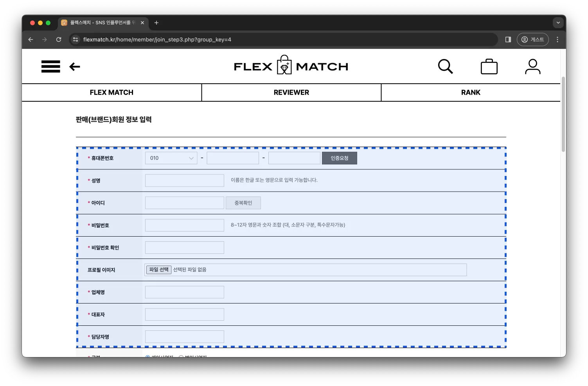Switch to the REVIEWER navigation tab

tap(291, 93)
